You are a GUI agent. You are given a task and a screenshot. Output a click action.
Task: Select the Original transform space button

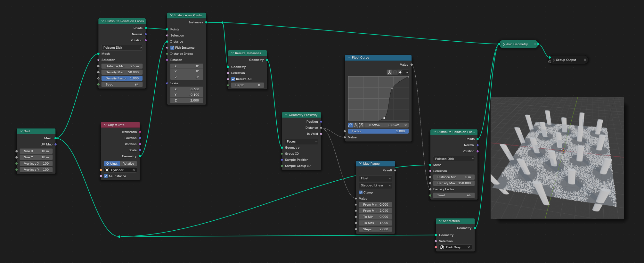pos(112,164)
